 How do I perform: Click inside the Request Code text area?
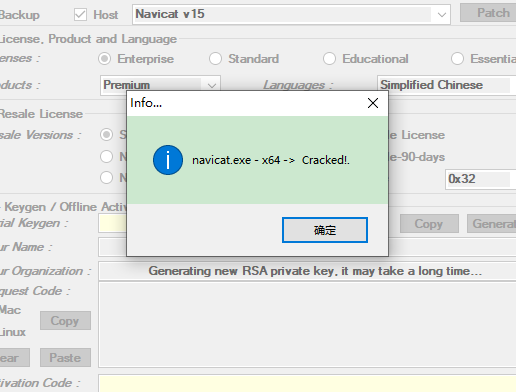click(x=307, y=324)
